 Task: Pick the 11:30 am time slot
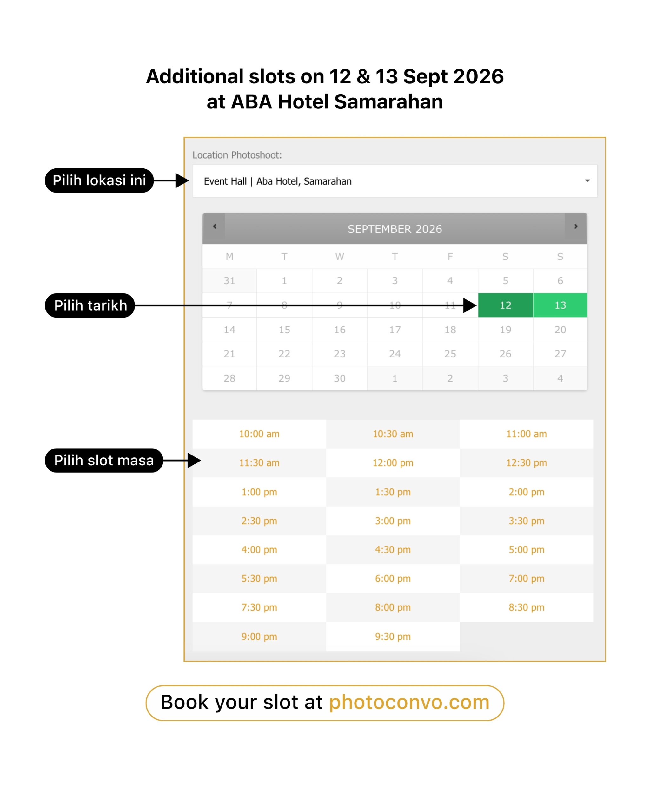click(259, 463)
